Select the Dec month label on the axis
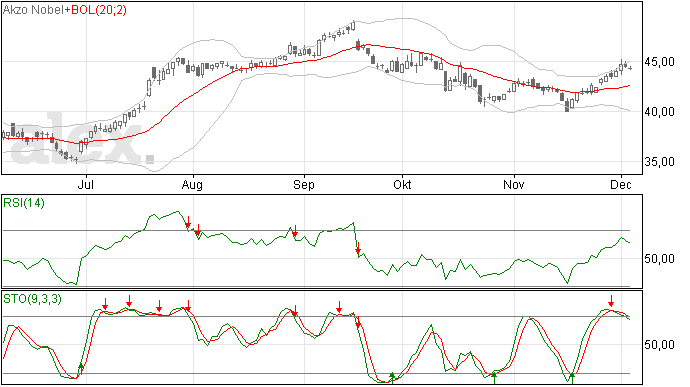Viewport: 690px width, 387px height. click(620, 184)
